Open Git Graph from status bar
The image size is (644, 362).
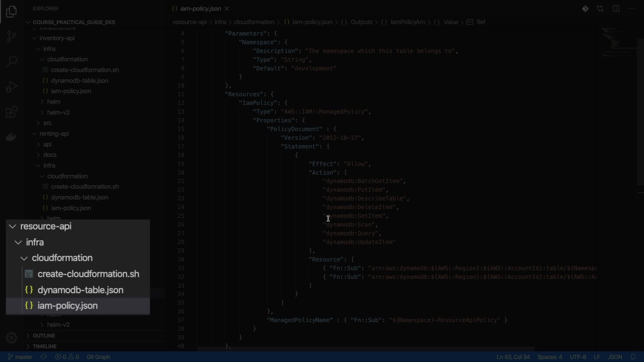click(98, 357)
